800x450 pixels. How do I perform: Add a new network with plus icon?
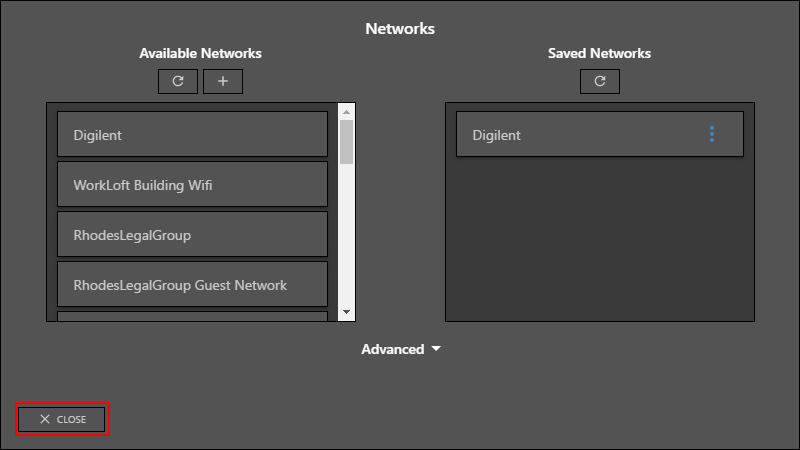(223, 82)
